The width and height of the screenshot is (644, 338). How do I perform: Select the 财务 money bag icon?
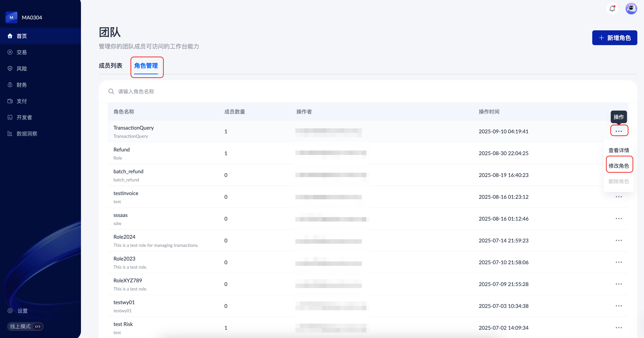click(x=10, y=85)
